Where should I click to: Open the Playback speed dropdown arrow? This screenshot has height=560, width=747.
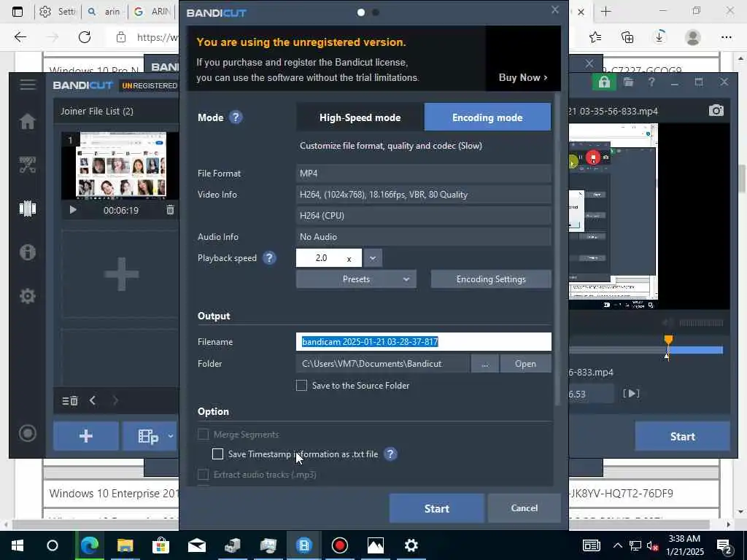(x=373, y=258)
